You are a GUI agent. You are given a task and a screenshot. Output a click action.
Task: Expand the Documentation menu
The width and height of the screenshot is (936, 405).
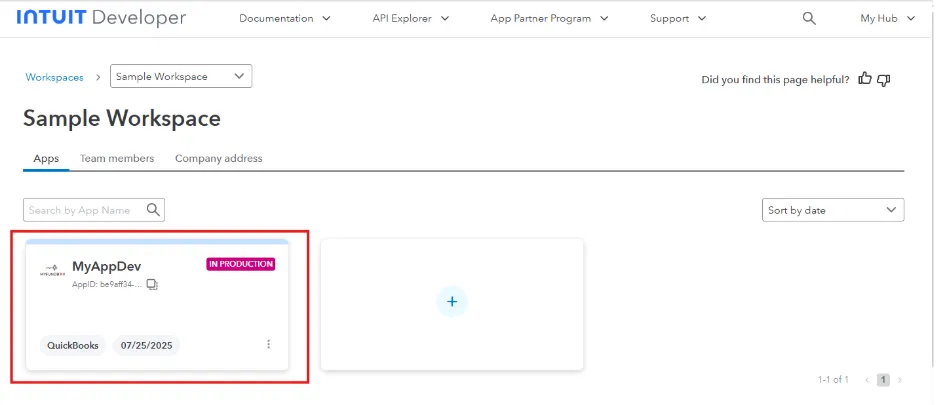[285, 19]
